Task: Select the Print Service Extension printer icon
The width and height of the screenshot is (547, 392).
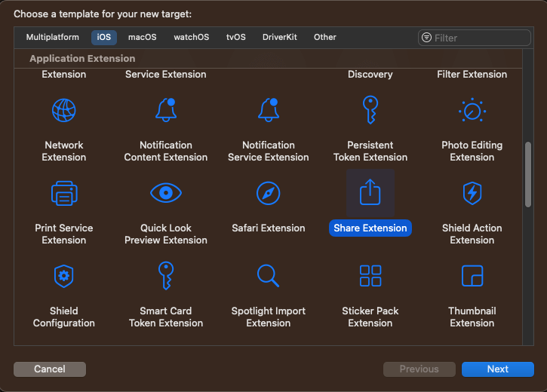Action: pos(64,194)
